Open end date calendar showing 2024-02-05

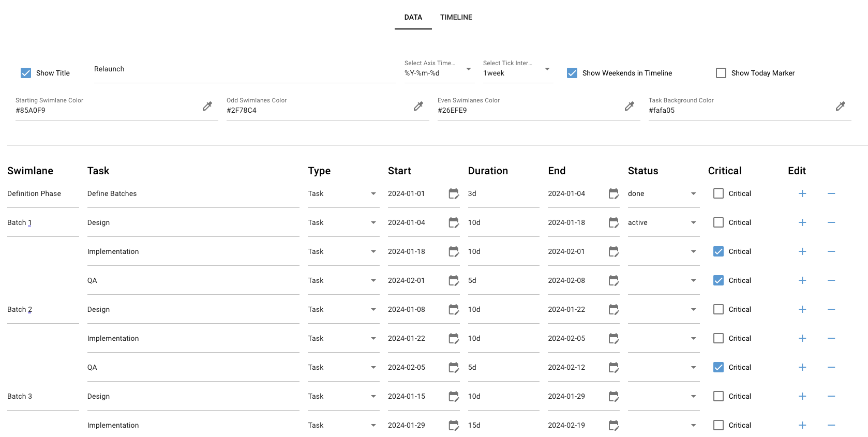point(613,339)
